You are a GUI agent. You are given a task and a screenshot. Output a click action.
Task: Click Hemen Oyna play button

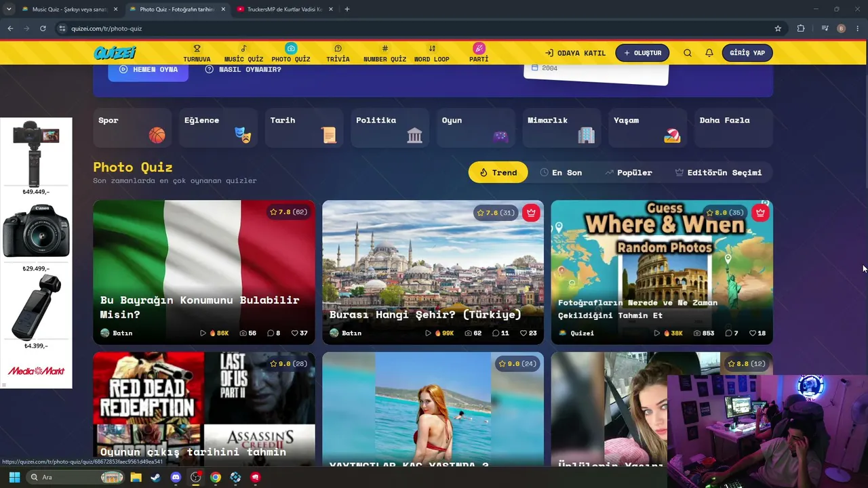coord(148,70)
